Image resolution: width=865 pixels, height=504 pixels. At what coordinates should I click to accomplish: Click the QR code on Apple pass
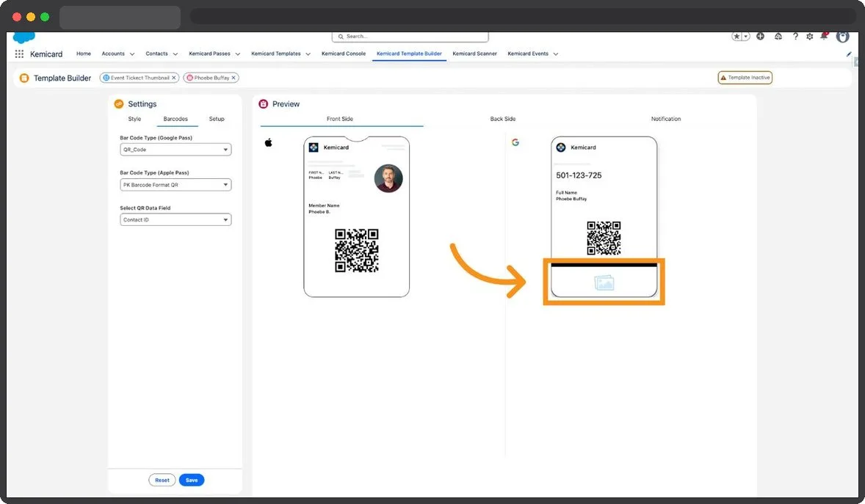coord(357,250)
